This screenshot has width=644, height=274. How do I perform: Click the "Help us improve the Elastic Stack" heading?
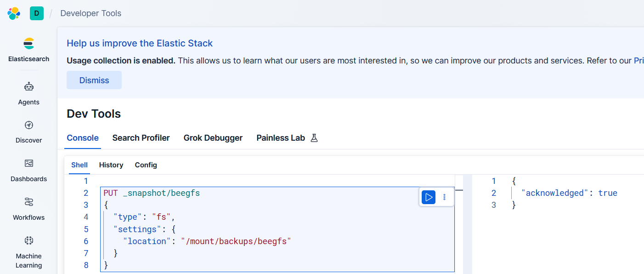[x=140, y=43]
